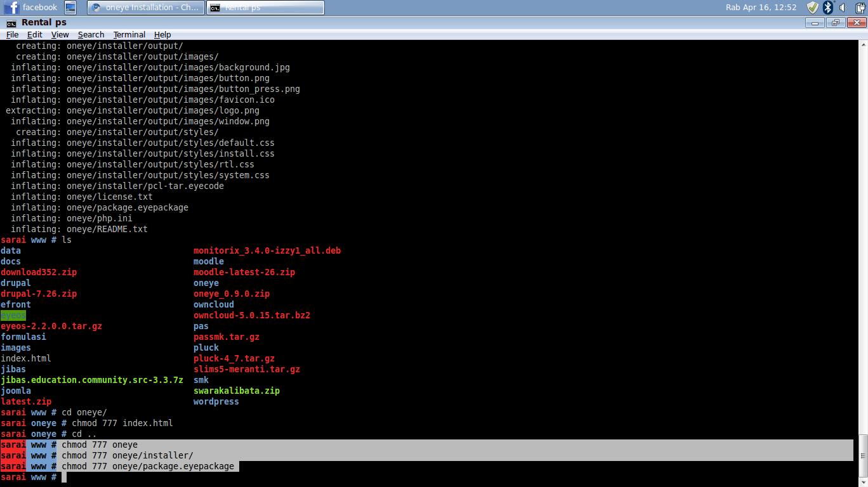Minimize the Rental ps terminal window
Image resolution: width=868 pixels, height=487 pixels.
click(815, 22)
